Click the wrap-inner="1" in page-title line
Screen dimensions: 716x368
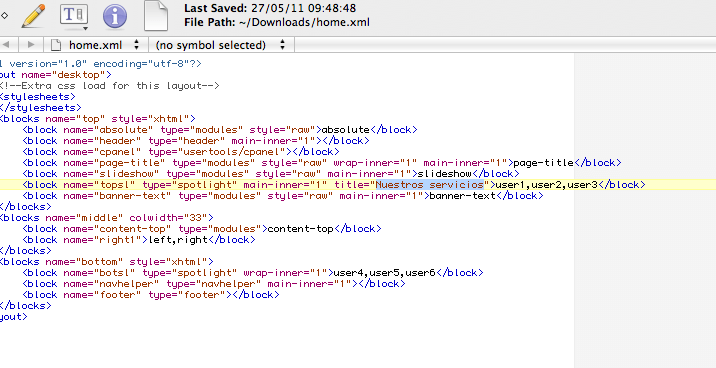375,163
